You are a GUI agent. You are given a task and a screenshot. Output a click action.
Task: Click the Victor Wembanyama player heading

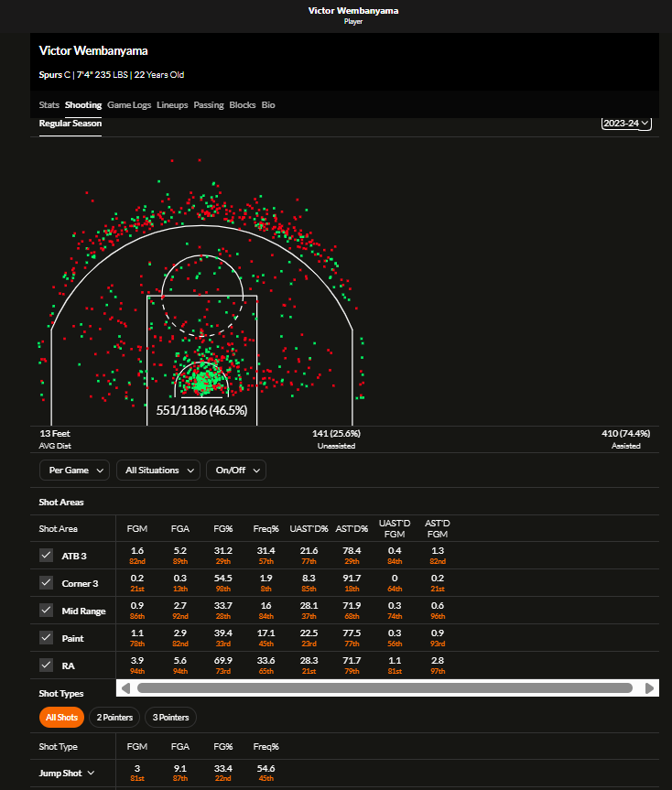point(93,51)
